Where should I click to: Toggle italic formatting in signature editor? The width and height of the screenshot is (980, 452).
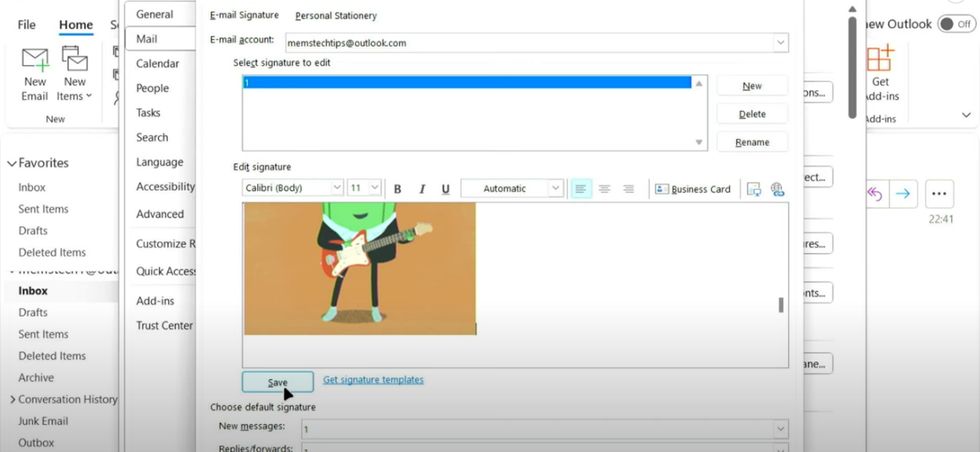422,189
